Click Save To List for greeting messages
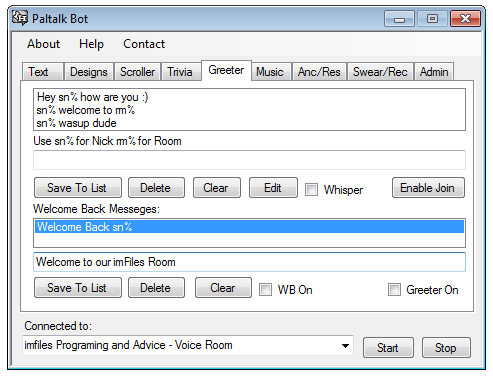 pyautogui.click(x=78, y=188)
